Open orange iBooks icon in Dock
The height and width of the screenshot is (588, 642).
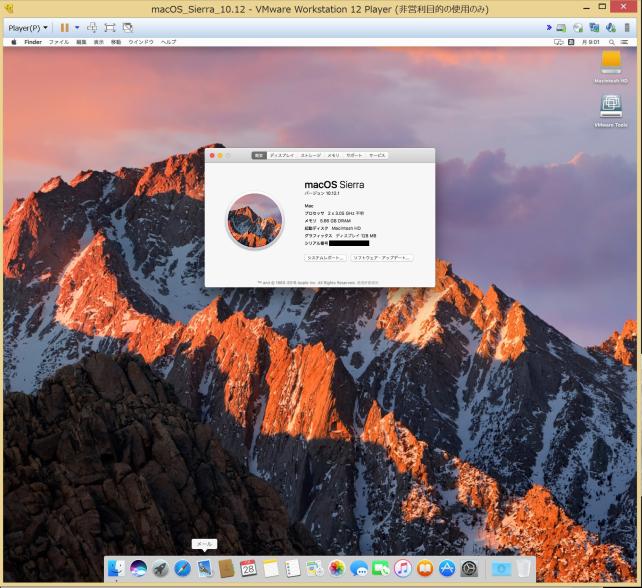[x=425, y=568]
